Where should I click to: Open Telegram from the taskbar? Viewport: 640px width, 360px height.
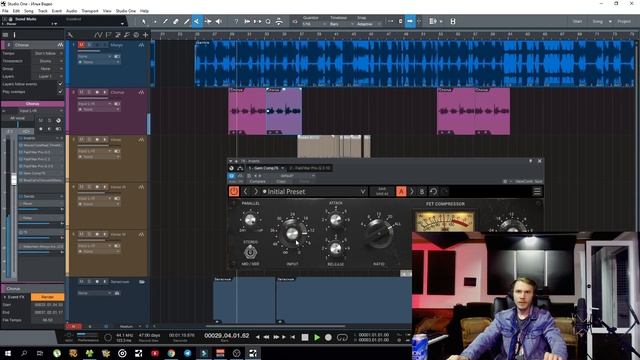coord(187,353)
